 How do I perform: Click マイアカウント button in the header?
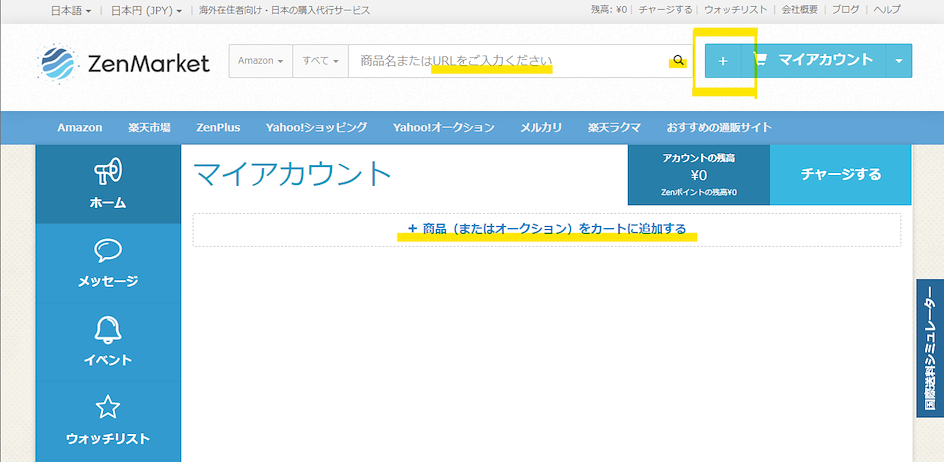pyautogui.click(x=813, y=61)
